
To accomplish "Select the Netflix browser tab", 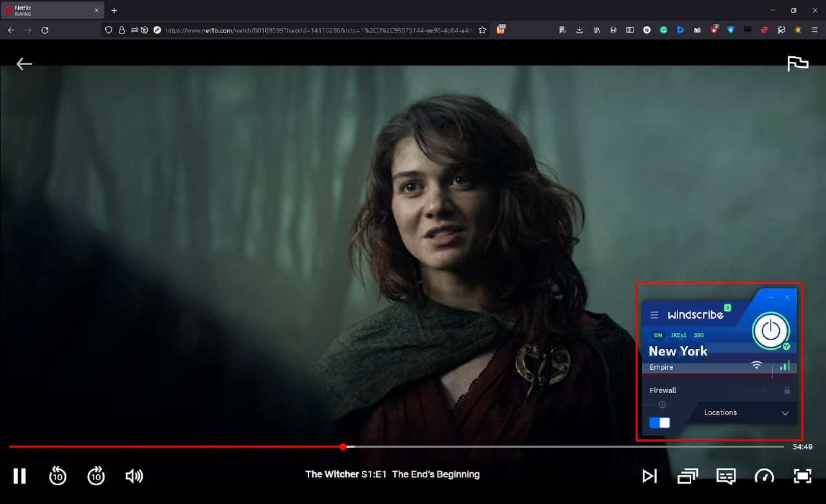I will click(x=52, y=10).
